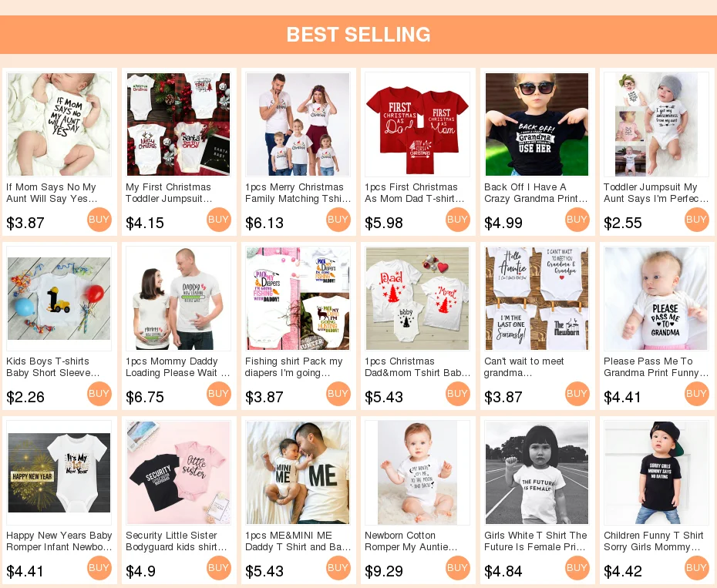Open Happy New Years Baby Romper title
The width and height of the screenshot is (717, 588).
59,541
